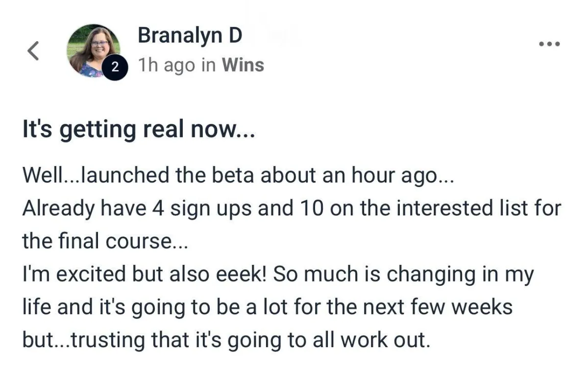Go back using the left chevron arrow

tap(33, 51)
